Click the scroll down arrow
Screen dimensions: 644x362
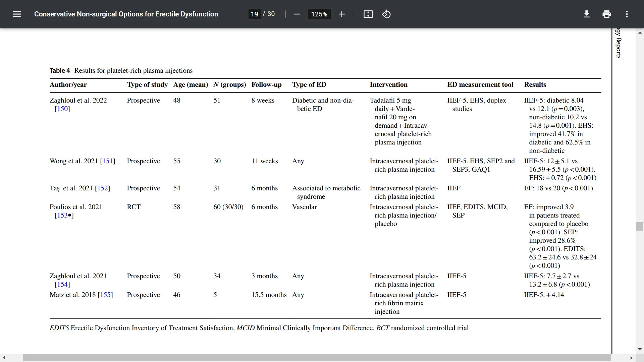[640, 349]
